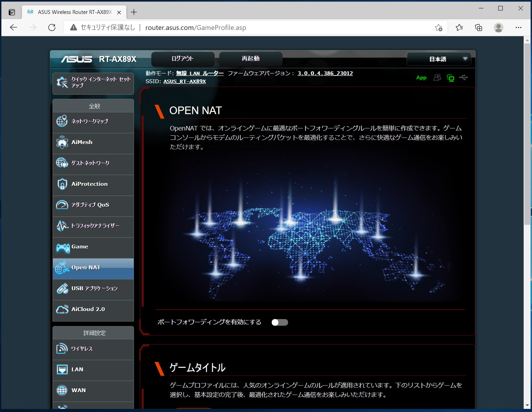Click the Adaptive QoS gauge icon

(x=62, y=205)
